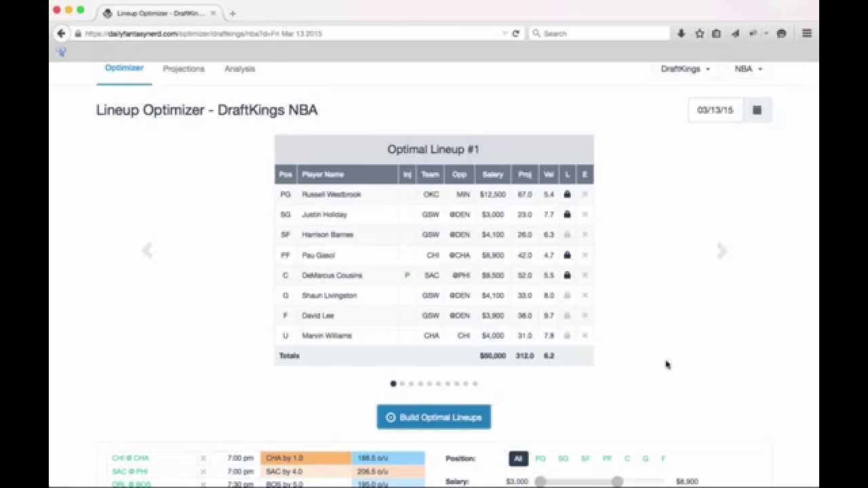Click the CHA by 1.0 spread cell
868x488 pixels.
coord(306,458)
